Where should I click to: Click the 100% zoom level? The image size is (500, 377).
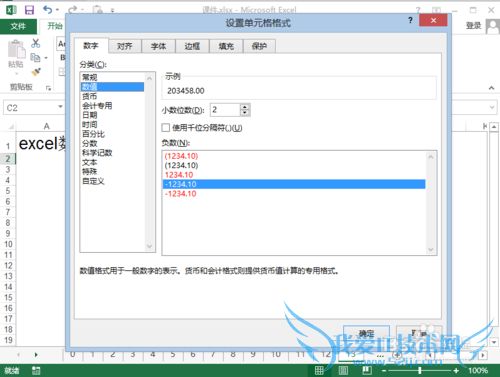point(478,370)
